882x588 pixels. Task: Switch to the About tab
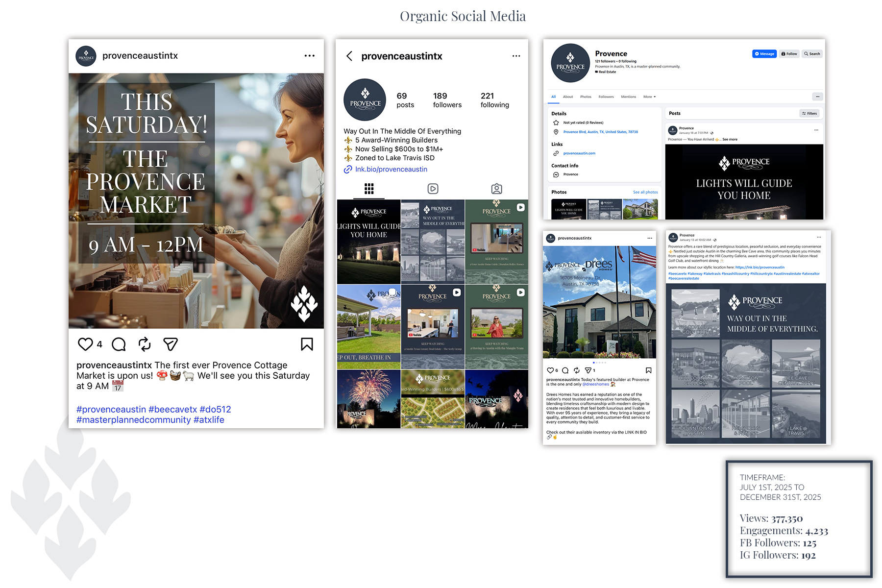pos(568,97)
